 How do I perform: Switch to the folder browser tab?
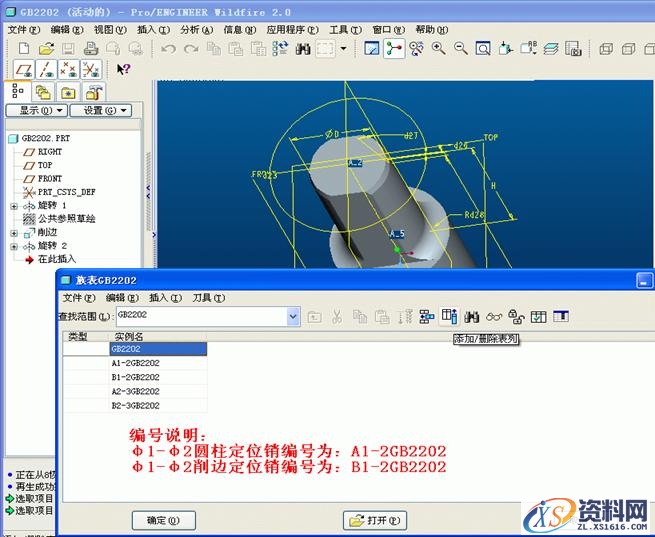pos(43,92)
